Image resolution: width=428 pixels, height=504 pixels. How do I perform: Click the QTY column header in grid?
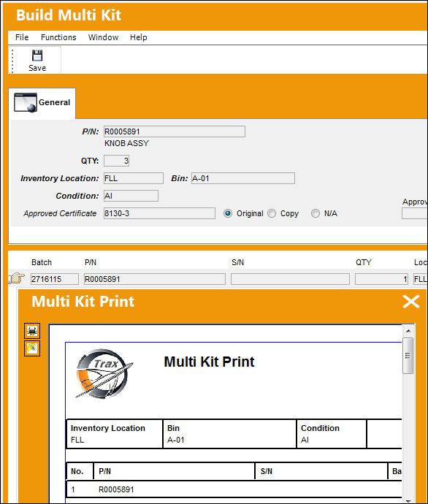pos(364,262)
